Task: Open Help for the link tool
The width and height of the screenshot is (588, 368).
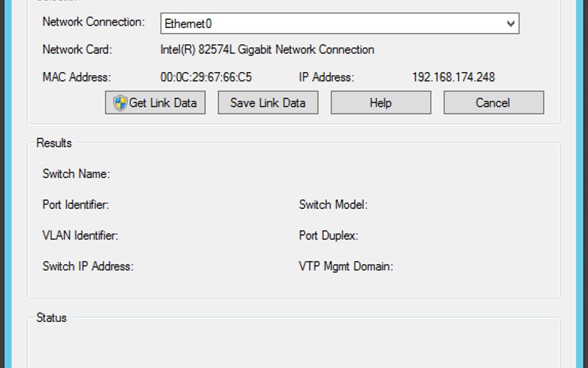Action: point(380,103)
